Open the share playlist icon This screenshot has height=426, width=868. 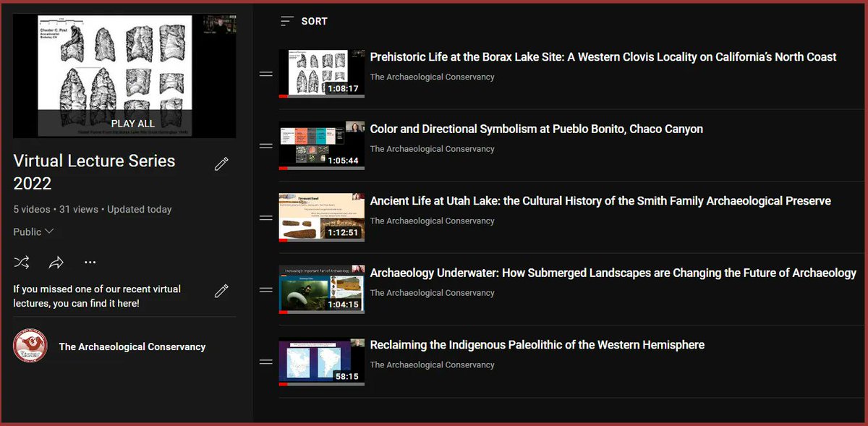pos(56,263)
